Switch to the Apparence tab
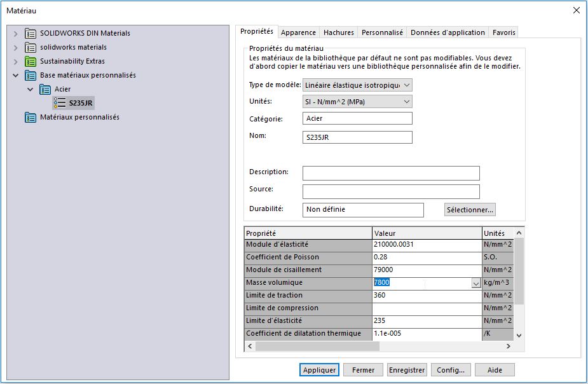This screenshot has width=588, height=384. point(298,32)
